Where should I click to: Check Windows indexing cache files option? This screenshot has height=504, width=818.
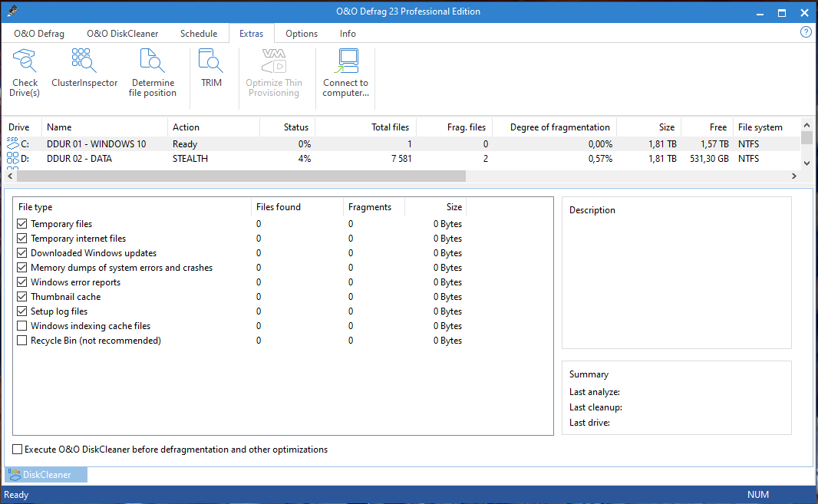(x=22, y=326)
